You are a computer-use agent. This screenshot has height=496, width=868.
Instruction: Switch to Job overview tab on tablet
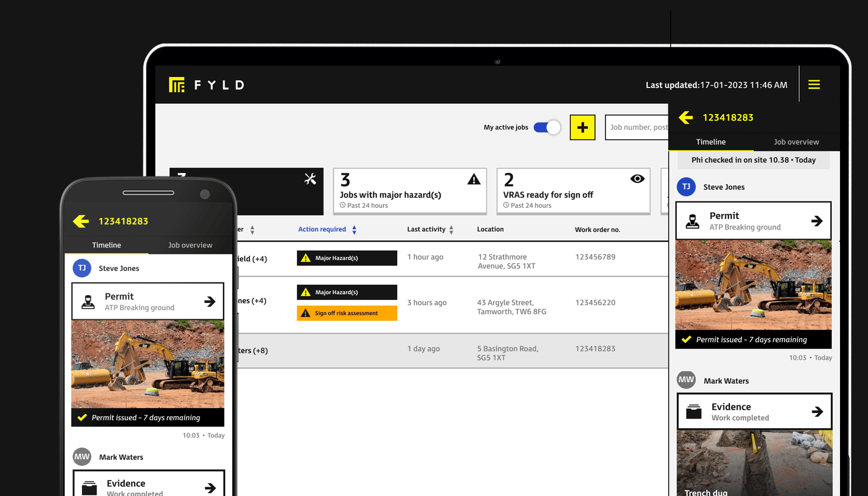point(796,142)
